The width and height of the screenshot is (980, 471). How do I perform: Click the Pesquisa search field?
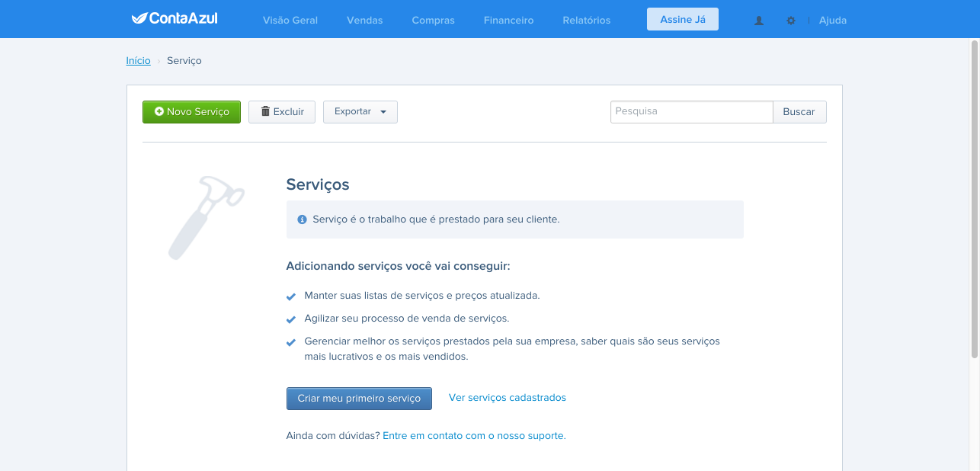[x=692, y=112]
